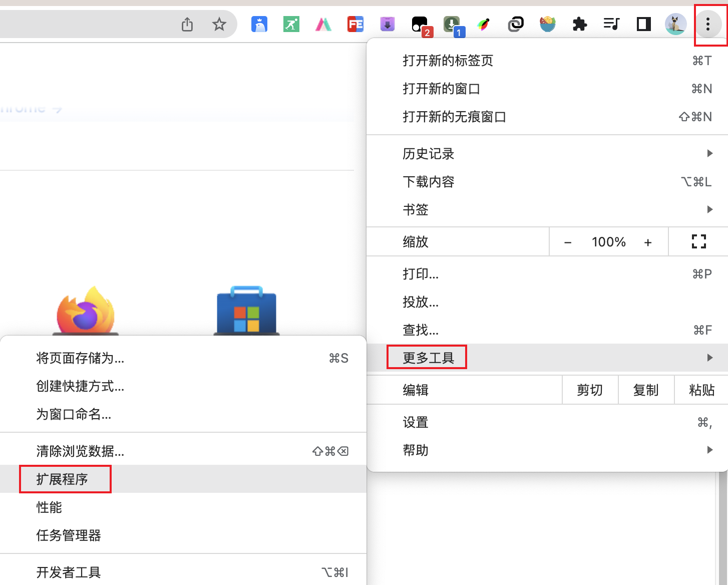Increase zoom with the plus button

[648, 242]
